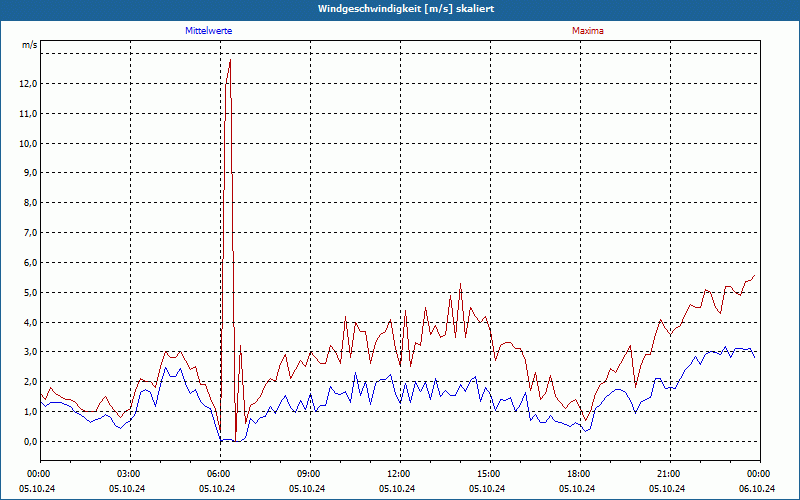Select the 7,0 y-axis value
This screenshot has height=500, width=800.
coord(29,233)
